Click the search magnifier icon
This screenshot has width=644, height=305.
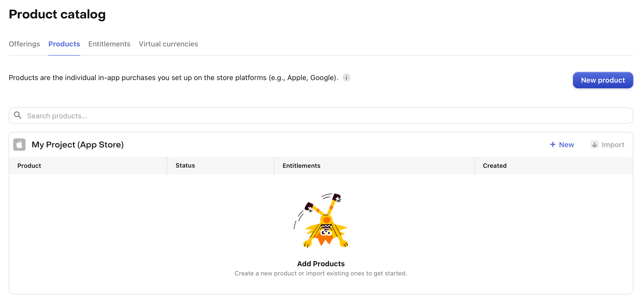tap(18, 115)
